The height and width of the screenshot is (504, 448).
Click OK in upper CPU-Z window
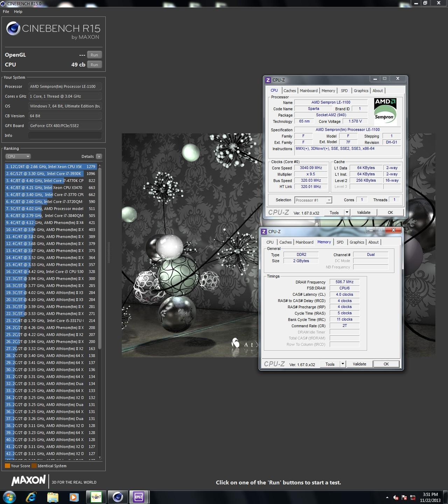391,212
